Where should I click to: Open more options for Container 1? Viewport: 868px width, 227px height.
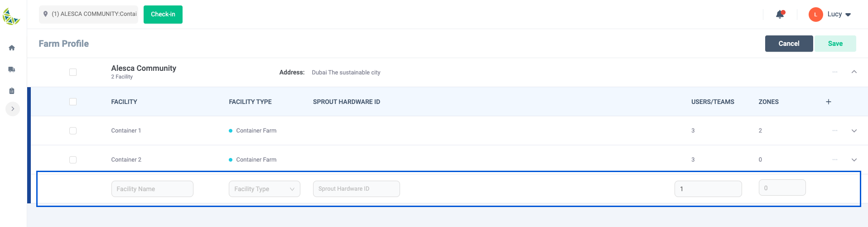835,131
